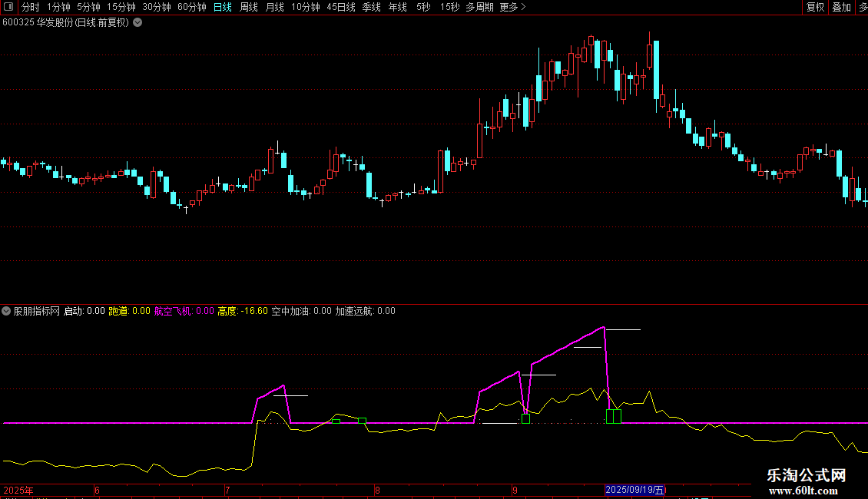Click the month 6 marker on time axis
Image resolution: width=868 pixels, height=499 pixels.
point(97,490)
